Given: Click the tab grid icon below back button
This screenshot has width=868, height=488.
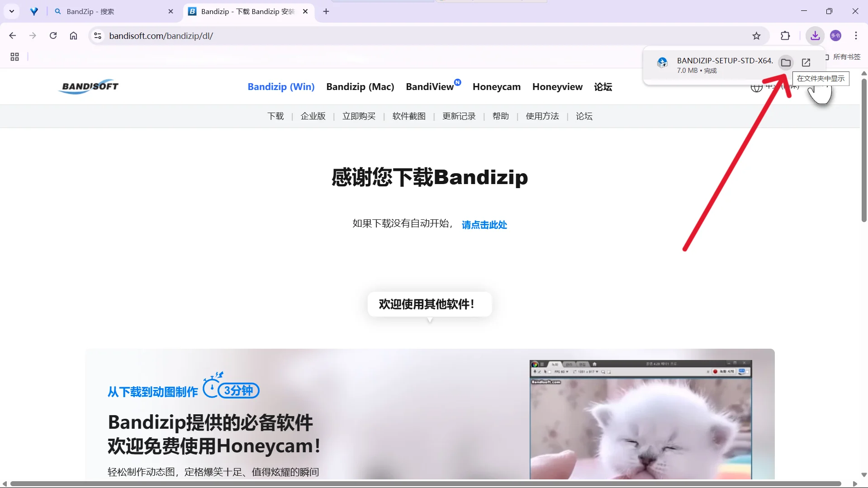Looking at the screenshot, I should pos(14,57).
